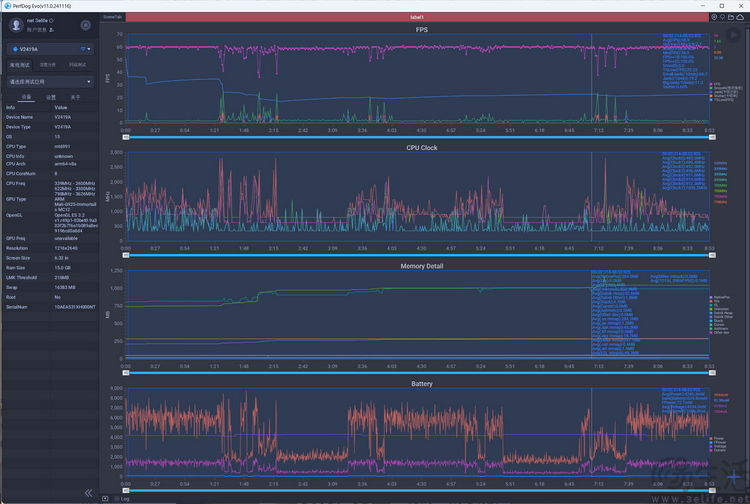Maximize the PerfDog window
Screen dimensions: 750x504
coord(722,6)
